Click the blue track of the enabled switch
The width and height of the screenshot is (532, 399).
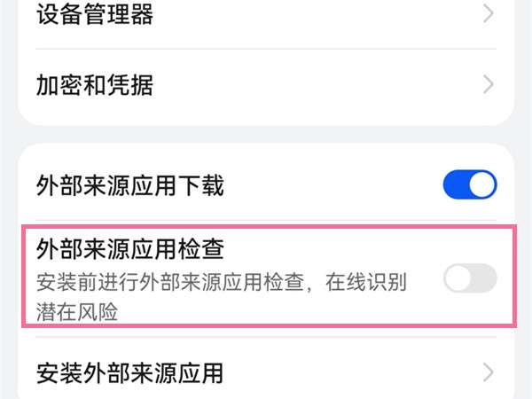point(455,185)
